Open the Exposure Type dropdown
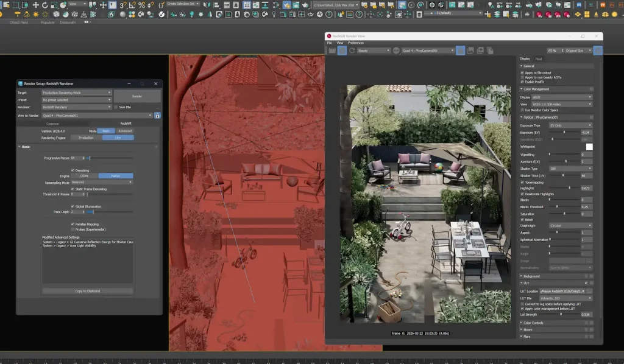Image resolution: width=624 pixels, height=364 pixels. (570, 125)
